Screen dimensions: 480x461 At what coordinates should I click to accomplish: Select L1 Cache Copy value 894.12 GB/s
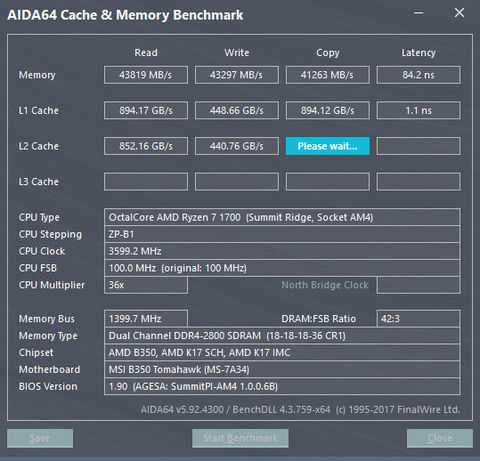(x=327, y=110)
